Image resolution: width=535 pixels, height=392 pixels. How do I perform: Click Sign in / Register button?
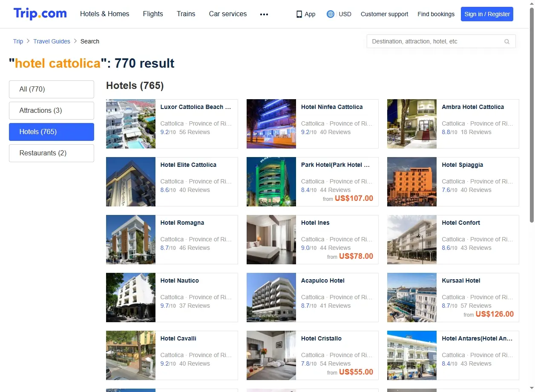[487, 14]
